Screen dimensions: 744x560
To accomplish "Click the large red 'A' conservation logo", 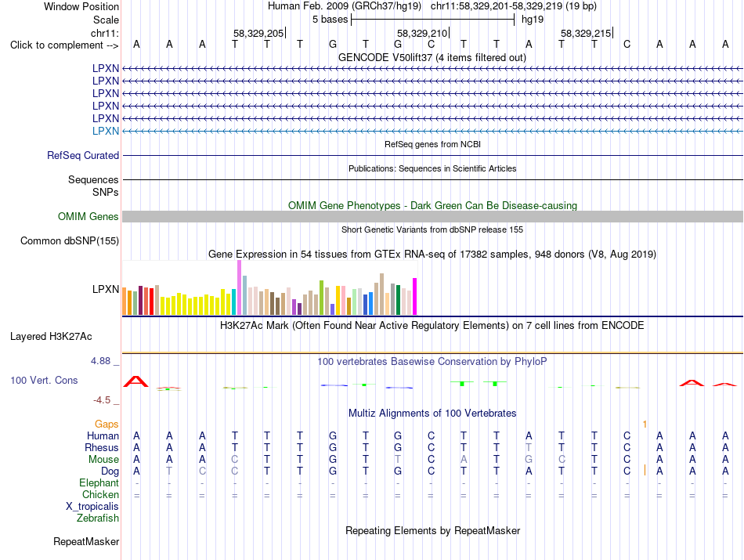I will click(x=136, y=381).
